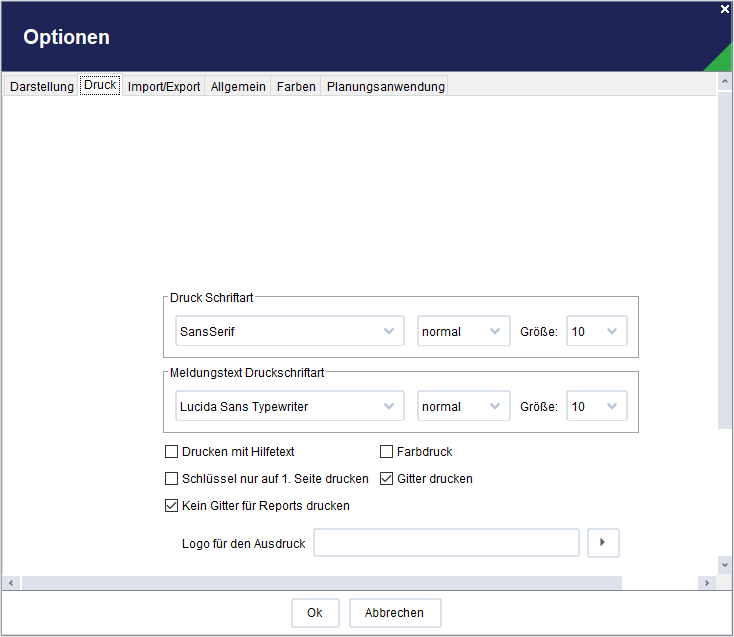Click the horizontal scrollbar left arrow
734x637 pixels.
pos(11,583)
